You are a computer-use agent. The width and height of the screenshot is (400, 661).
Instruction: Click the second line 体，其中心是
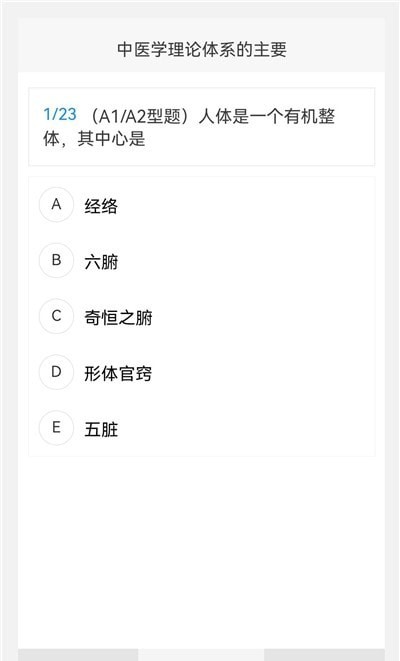tap(94, 139)
